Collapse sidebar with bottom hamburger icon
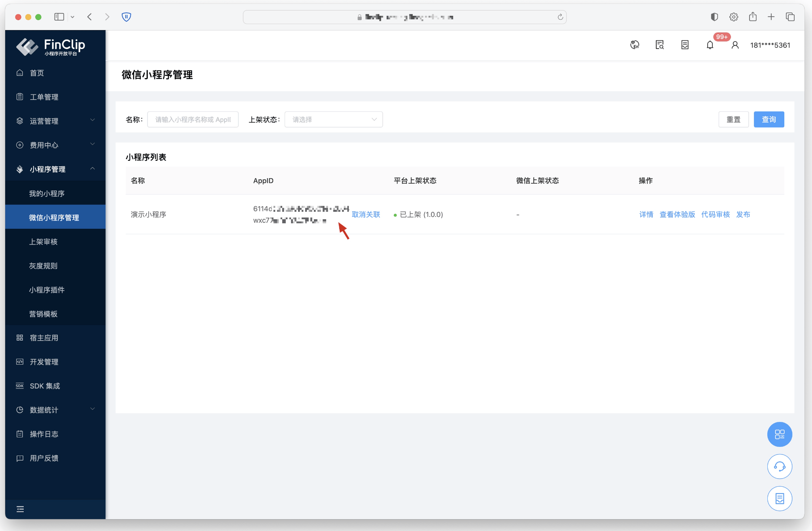Screen dimensions: 812x531 (20, 509)
